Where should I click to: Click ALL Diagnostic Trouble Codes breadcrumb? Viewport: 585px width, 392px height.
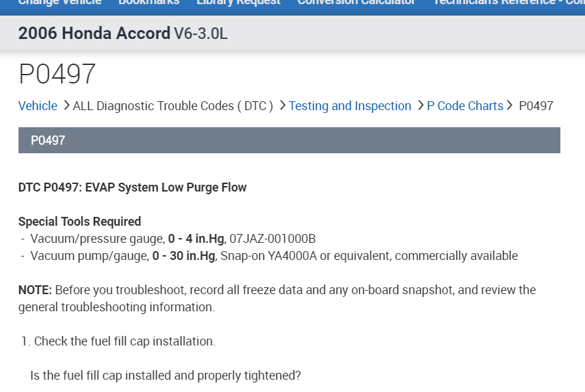pos(172,106)
